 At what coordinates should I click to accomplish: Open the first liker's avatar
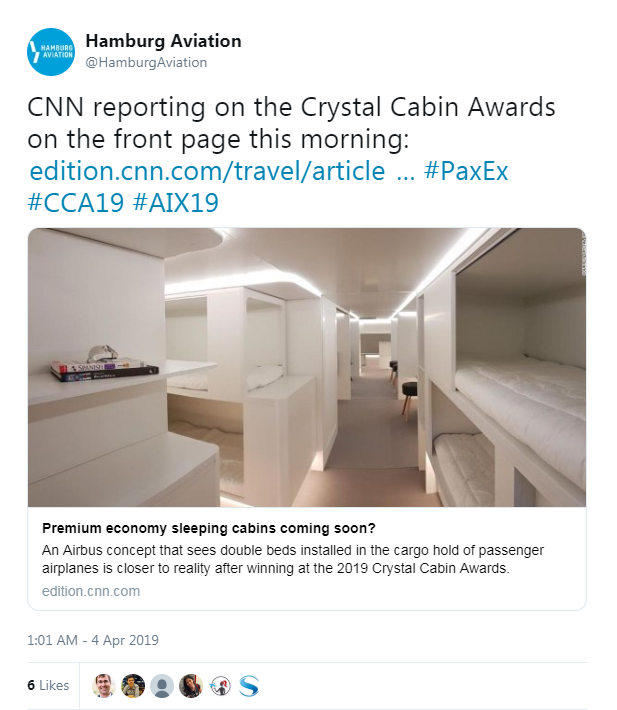(x=104, y=686)
